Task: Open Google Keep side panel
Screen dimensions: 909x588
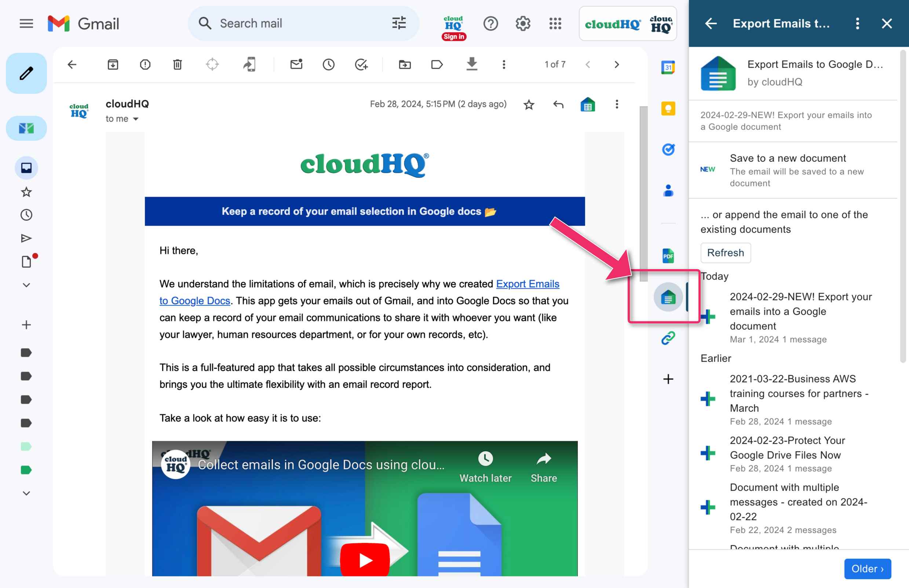Action: pos(668,109)
